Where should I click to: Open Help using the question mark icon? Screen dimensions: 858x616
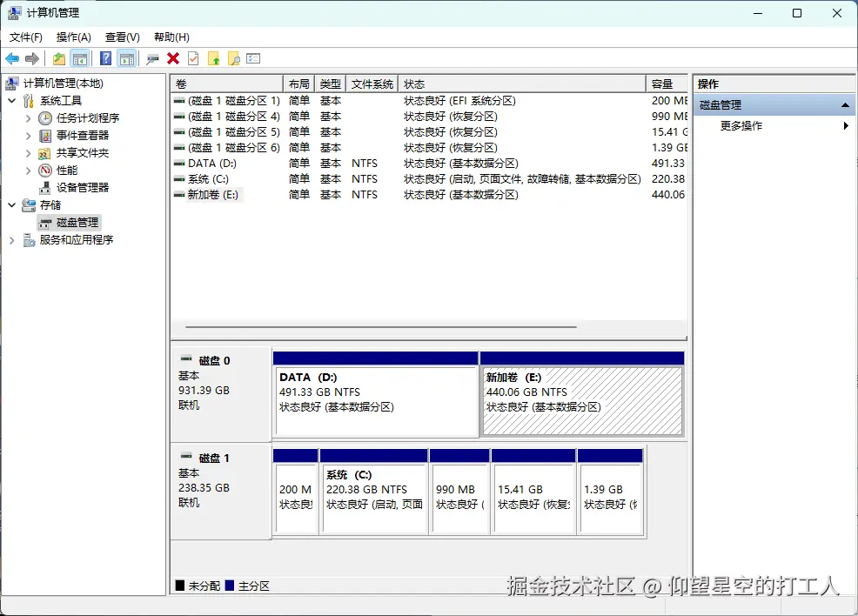coord(105,58)
